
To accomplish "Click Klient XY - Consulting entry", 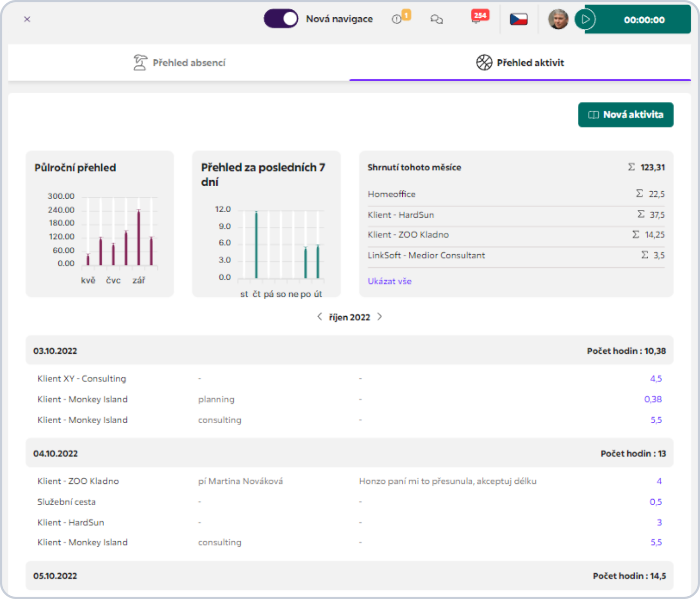I will click(82, 378).
